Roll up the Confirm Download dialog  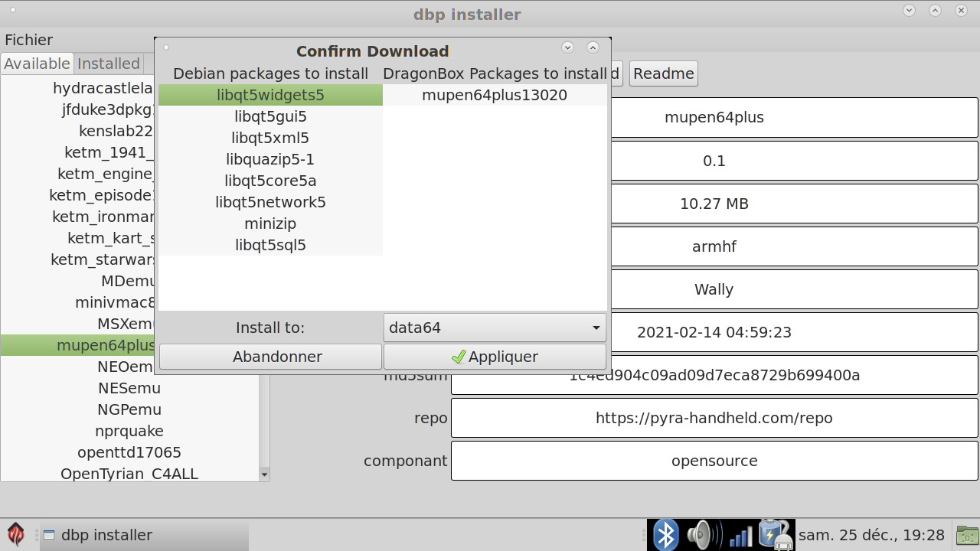(567, 47)
